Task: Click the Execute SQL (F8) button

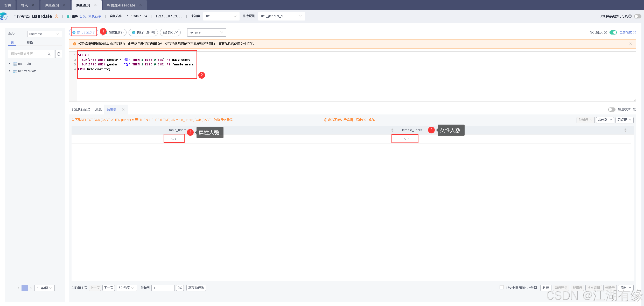Action: 84,32
